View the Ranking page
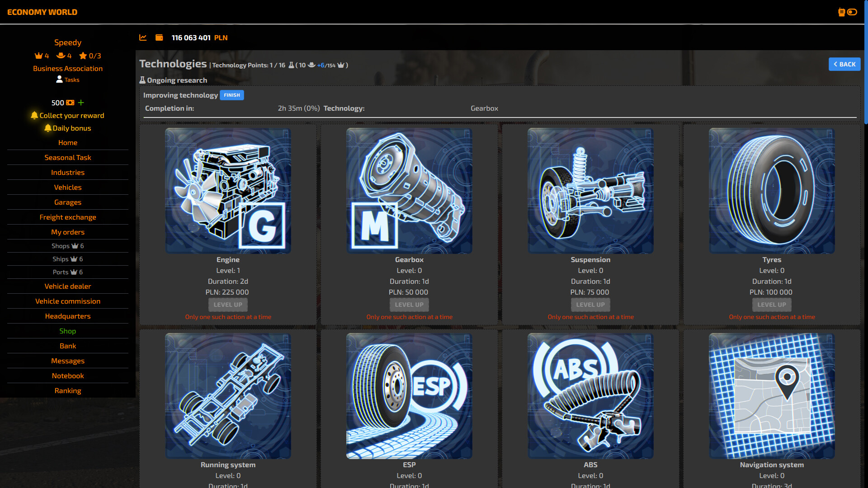 pos(68,390)
